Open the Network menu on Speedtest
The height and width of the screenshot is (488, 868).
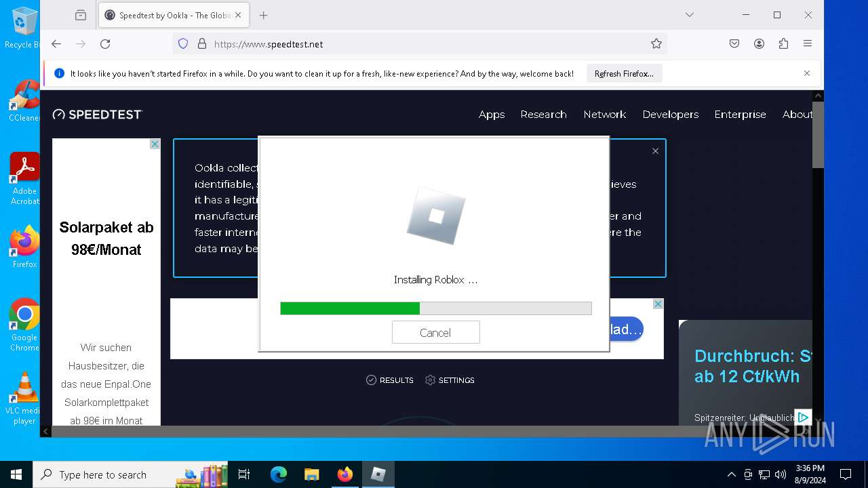click(605, 115)
